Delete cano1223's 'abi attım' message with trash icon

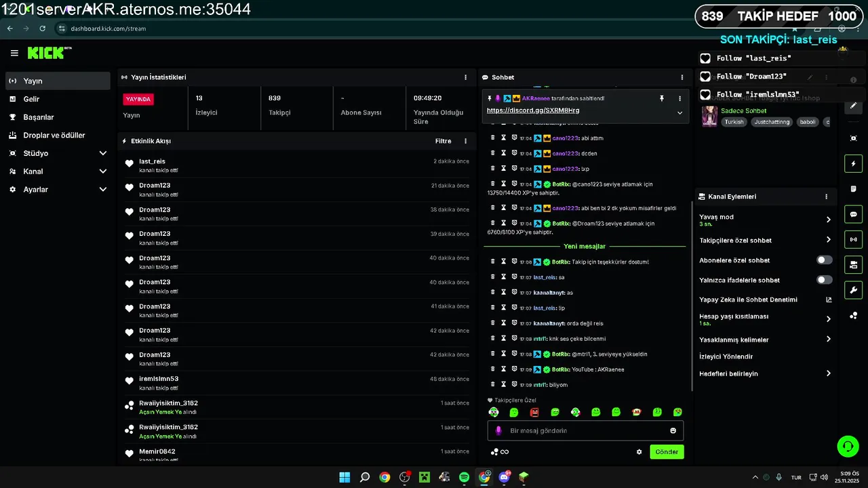tap(493, 138)
